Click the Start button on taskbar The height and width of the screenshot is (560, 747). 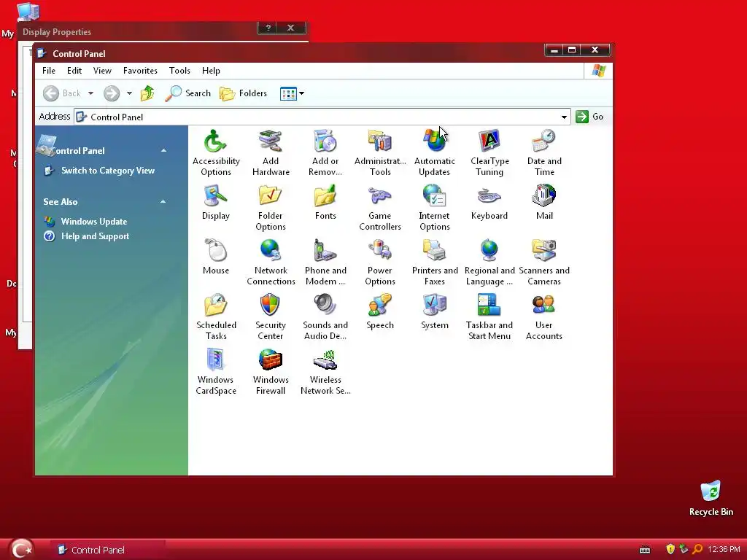(21, 549)
